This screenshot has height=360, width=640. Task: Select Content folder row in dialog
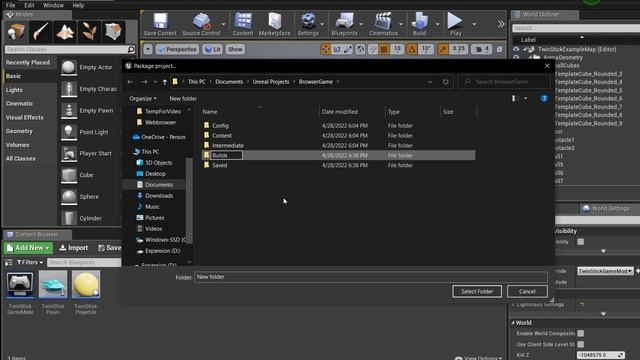pyautogui.click(x=338, y=136)
